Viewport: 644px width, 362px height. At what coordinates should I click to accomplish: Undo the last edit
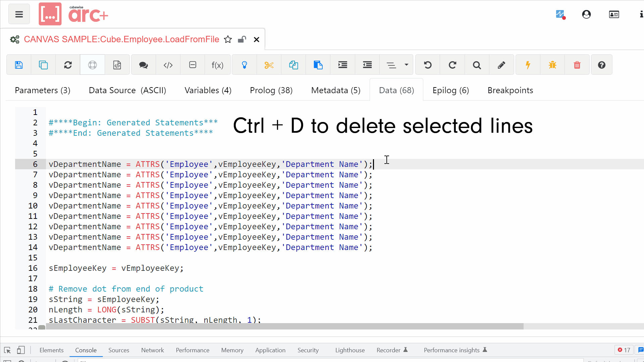[x=427, y=65]
